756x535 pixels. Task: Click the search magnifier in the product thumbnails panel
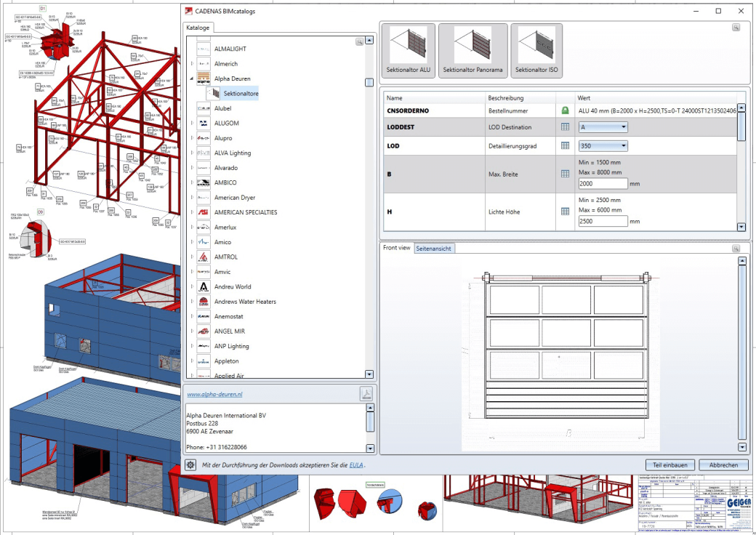coord(736,28)
